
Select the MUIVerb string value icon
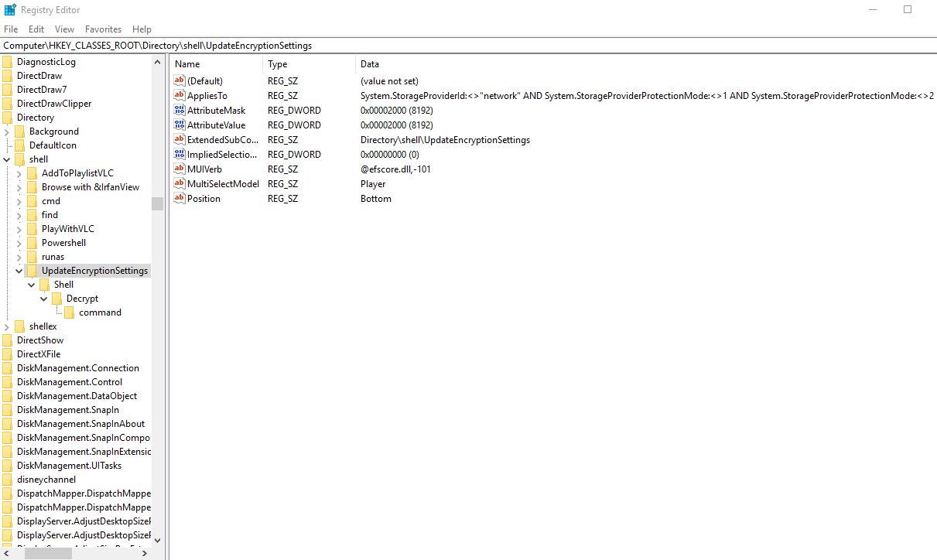pyautogui.click(x=180, y=169)
